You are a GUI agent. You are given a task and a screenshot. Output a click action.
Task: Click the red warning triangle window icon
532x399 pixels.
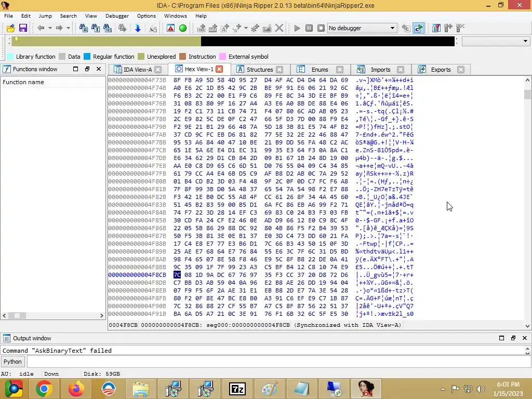(170, 28)
